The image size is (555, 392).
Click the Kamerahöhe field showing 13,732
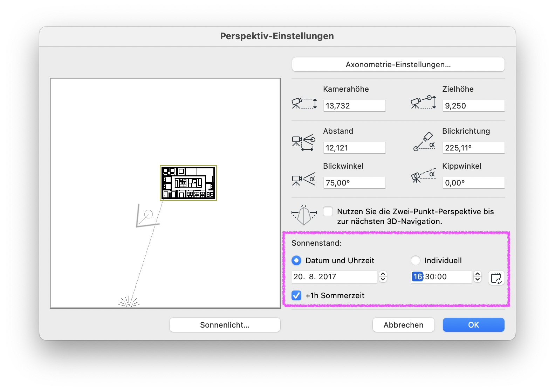(x=354, y=106)
